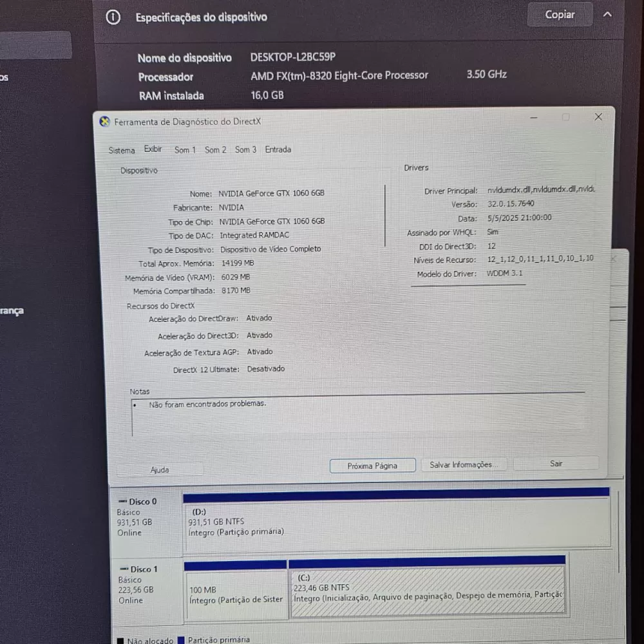Open the Som 1 tab
This screenshot has height=644, width=644.
point(185,150)
